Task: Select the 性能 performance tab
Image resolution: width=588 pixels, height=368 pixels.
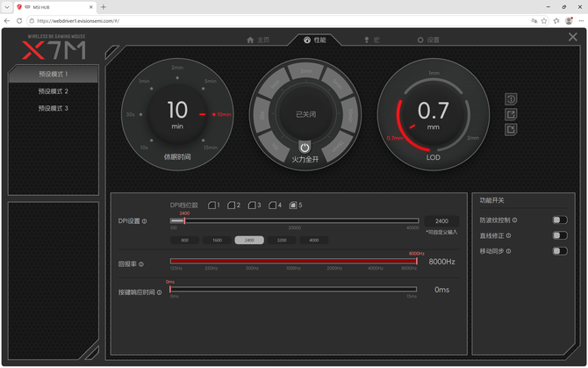Action: [x=315, y=40]
